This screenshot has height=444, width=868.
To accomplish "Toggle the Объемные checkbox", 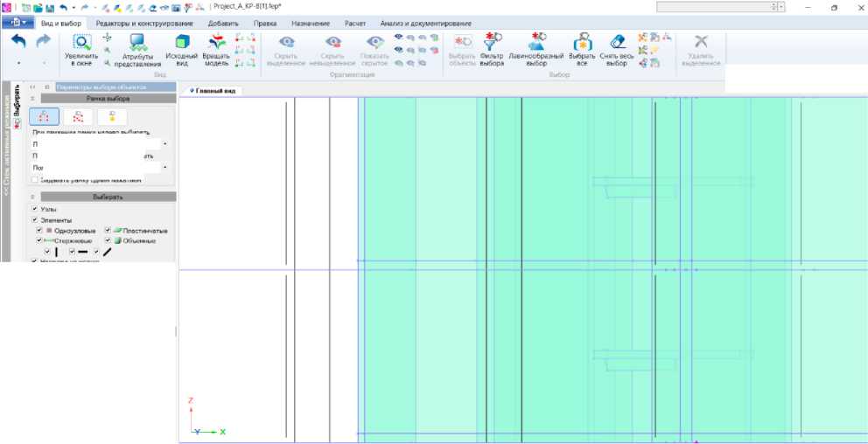I will tap(108, 240).
